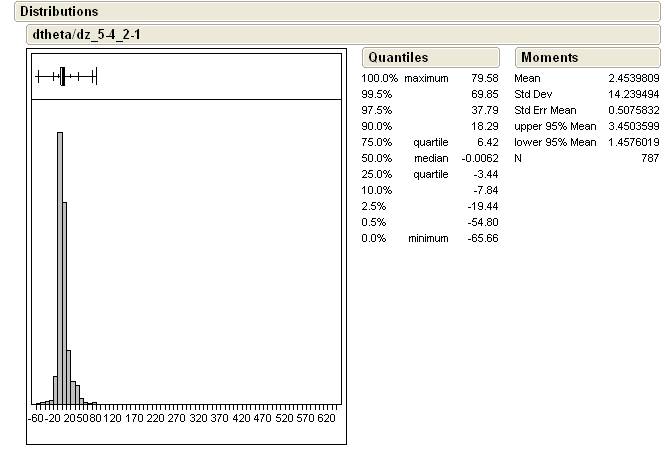Click the upper 95% Mean value 3.4503599
Image resolution: width=665 pixels, height=452 pixels.
point(630,126)
